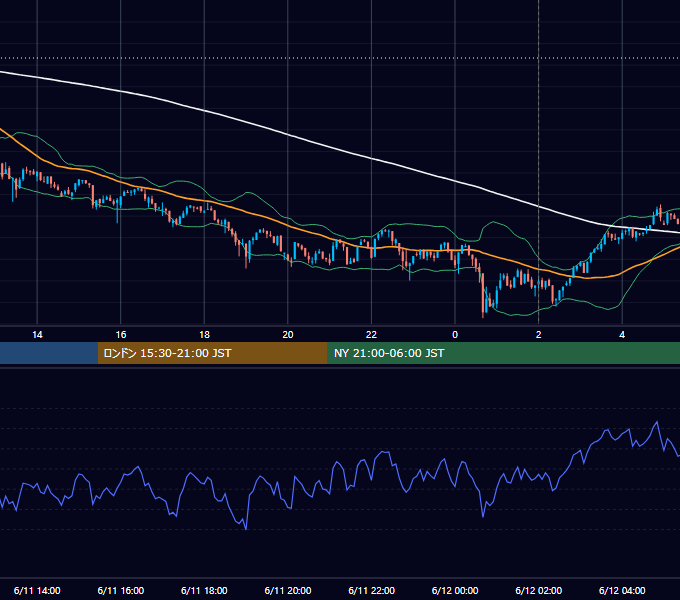Click the ロンドン 15:30-21:00 JST session bar

coord(212,353)
